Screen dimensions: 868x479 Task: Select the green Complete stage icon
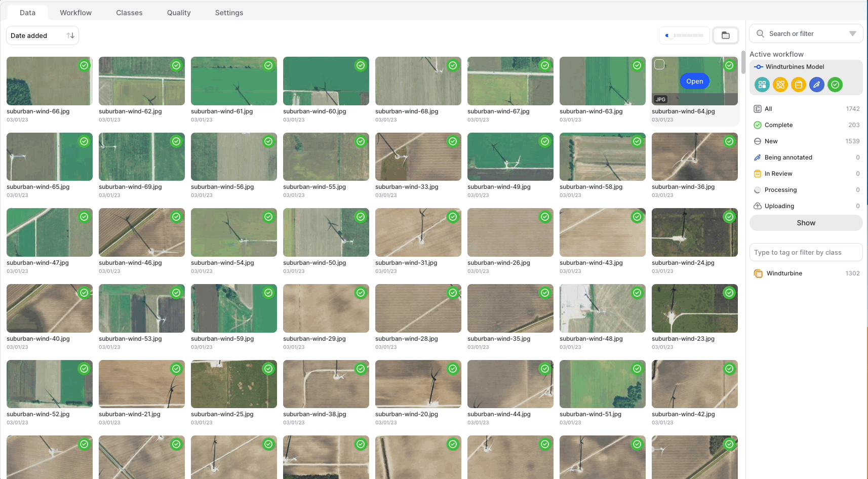[x=835, y=85]
